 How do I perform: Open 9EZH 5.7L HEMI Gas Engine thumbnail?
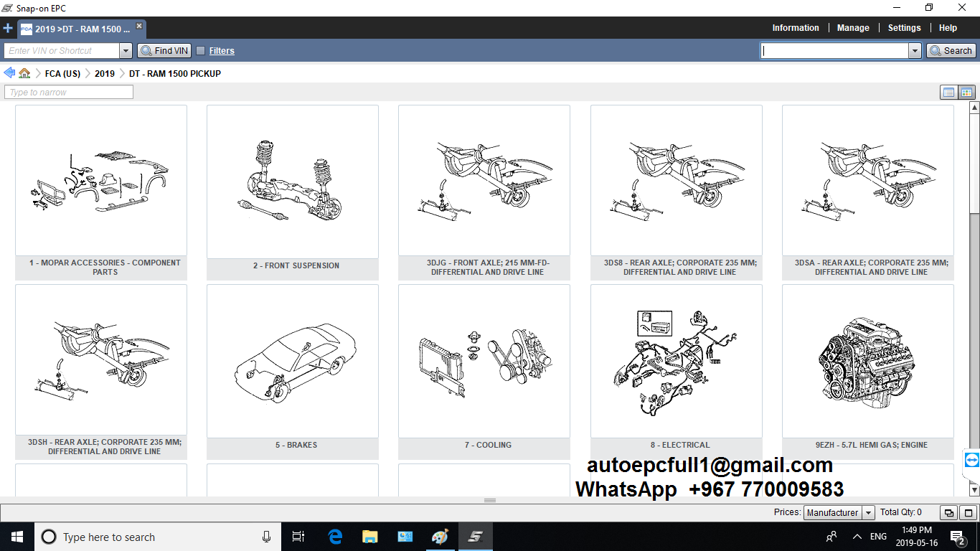click(x=868, y=362)
